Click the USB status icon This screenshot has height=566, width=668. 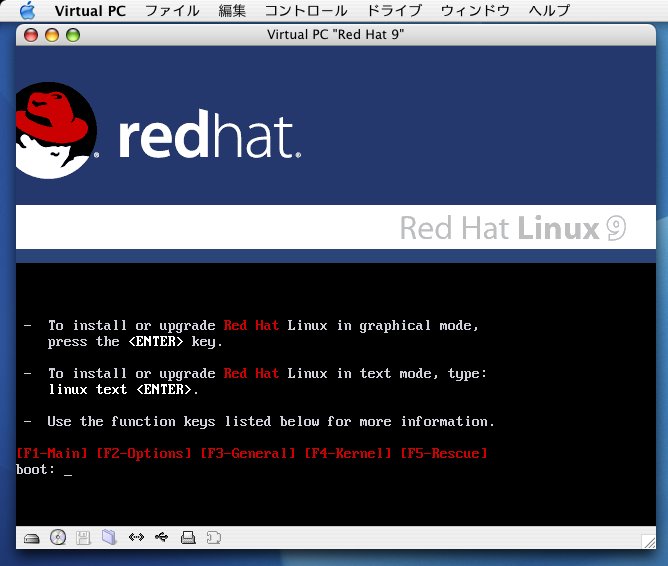pos(162,537)
